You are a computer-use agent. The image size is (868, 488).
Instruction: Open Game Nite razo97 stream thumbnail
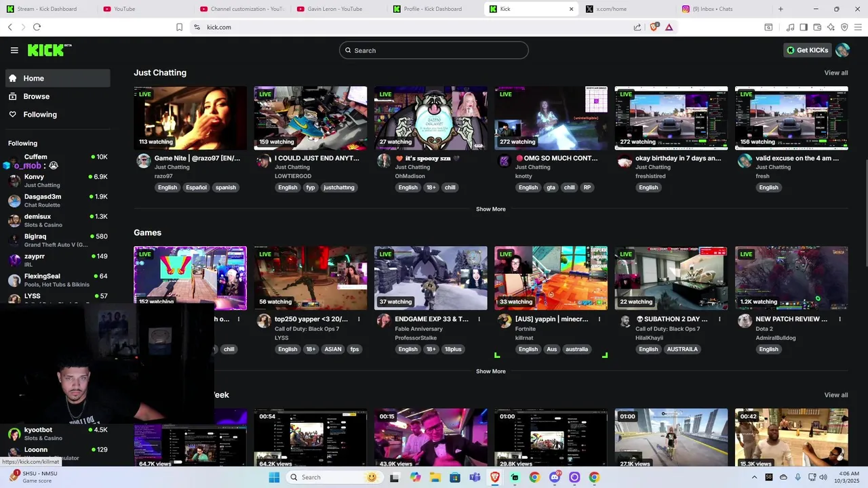point(190,118)
